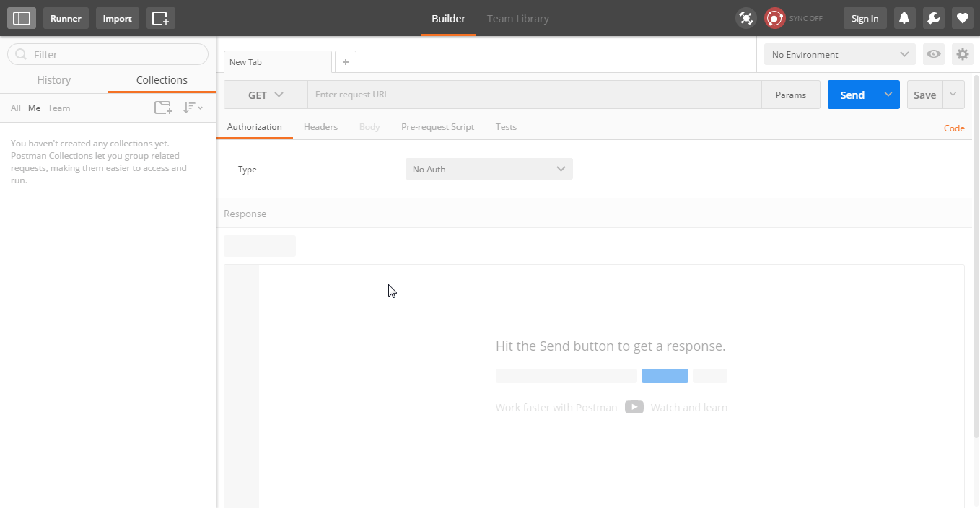Open new window icon beside Import
The image size is (980, 508).
click(160, 18)
